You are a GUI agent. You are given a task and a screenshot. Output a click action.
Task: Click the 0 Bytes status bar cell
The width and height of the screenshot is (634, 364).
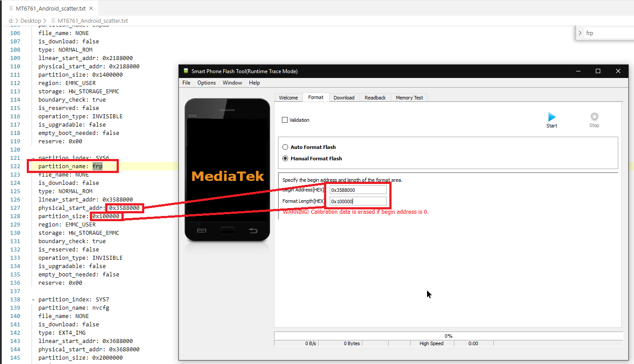tap(340, 343)
